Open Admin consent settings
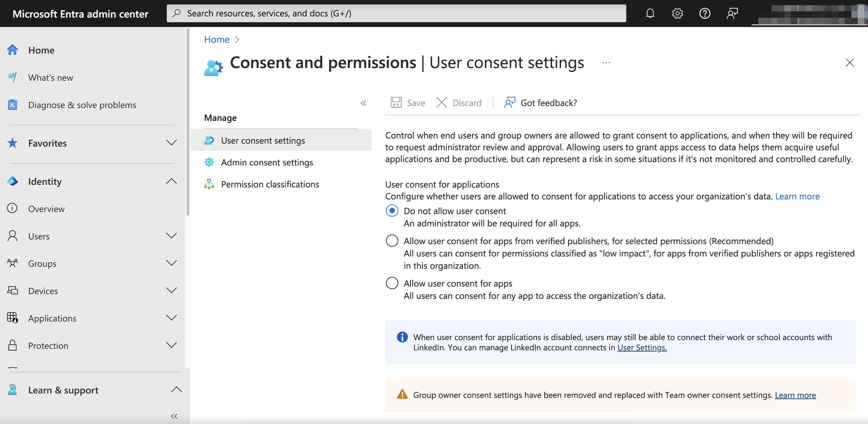 [x=266, y=162]
